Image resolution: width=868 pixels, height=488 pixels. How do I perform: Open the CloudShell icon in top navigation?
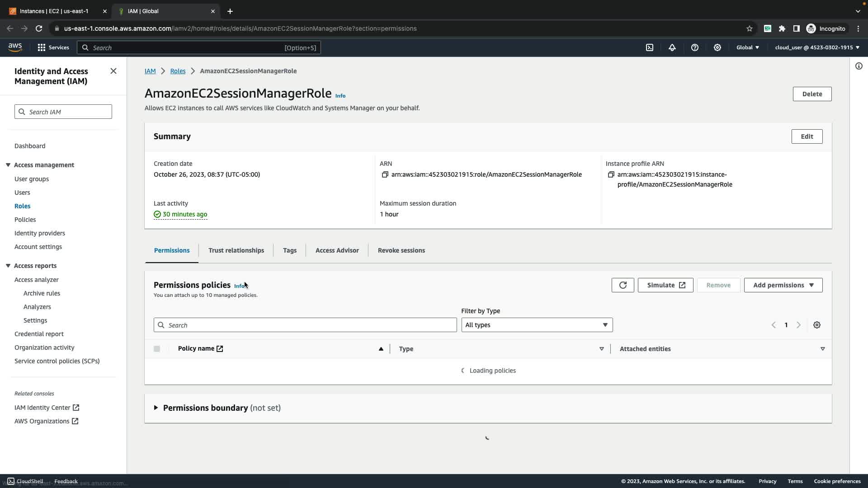point(650,47)
